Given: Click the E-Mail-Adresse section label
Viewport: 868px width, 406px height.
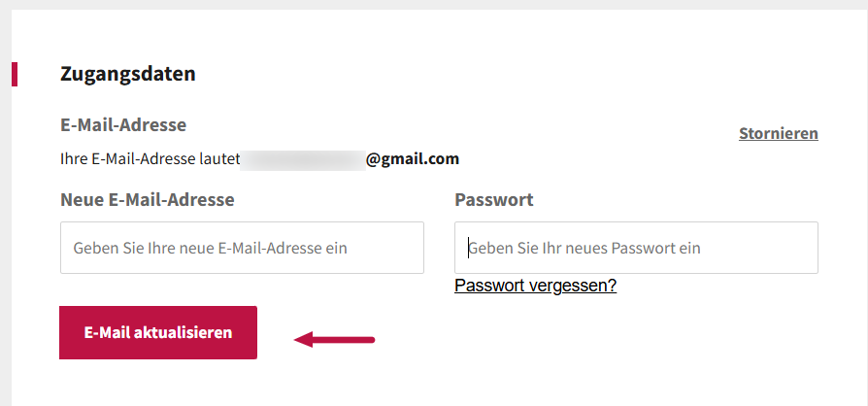Looking at the screenshot, I should click(123, 125).
